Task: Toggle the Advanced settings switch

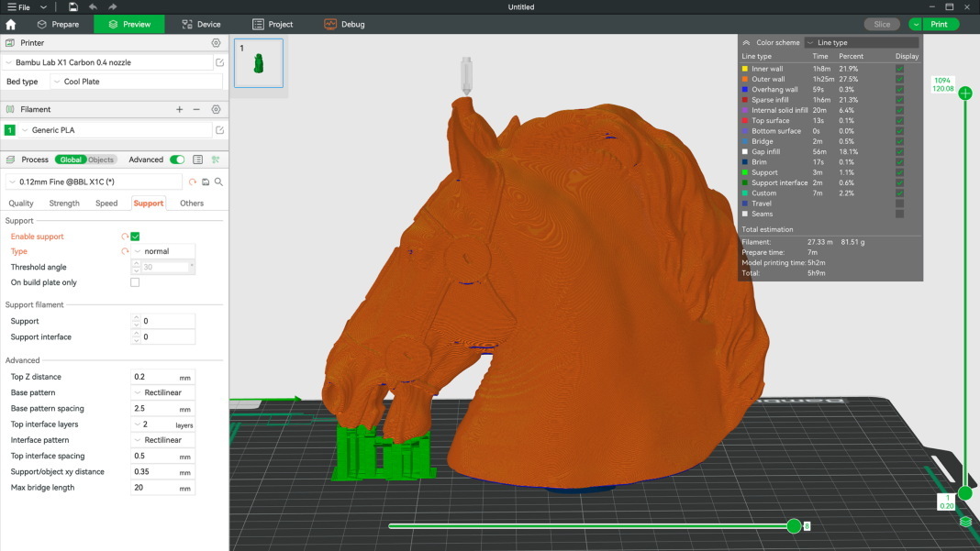Action: pyautogui.click(x=177, y=160)
